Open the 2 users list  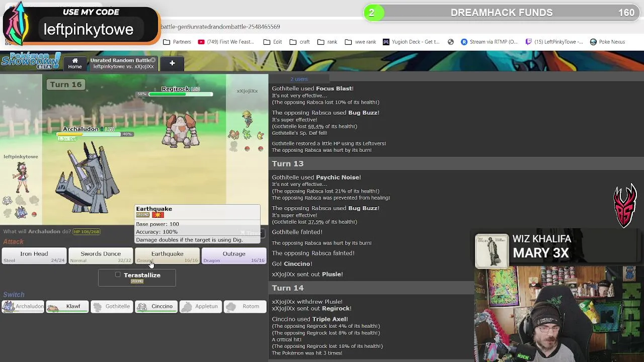point(299,79)
